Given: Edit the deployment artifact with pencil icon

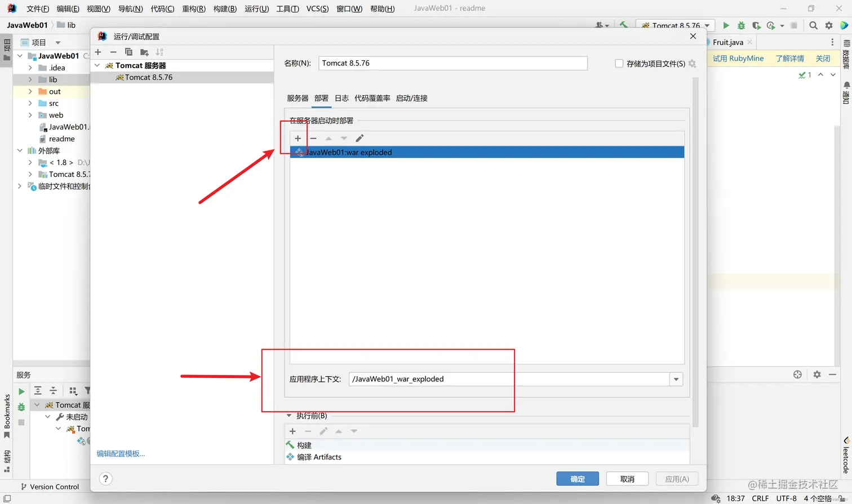Looking at the screenshot, I should tap(360, 139).
